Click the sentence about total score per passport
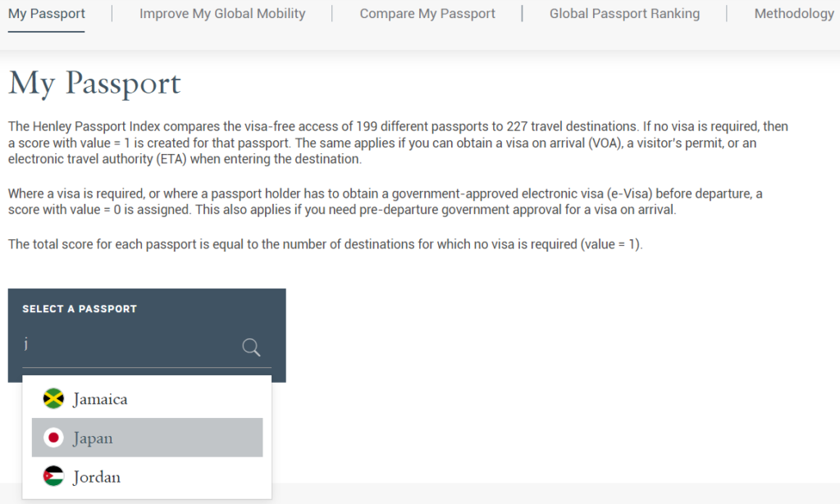 325,244
